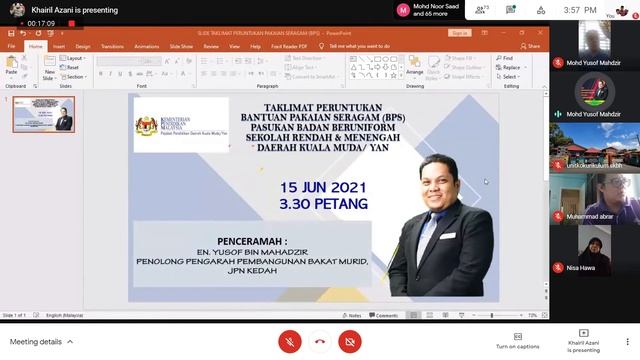Select the star shape in shapes gallery
Screen dimensions: 640x360
coord(393,76)
